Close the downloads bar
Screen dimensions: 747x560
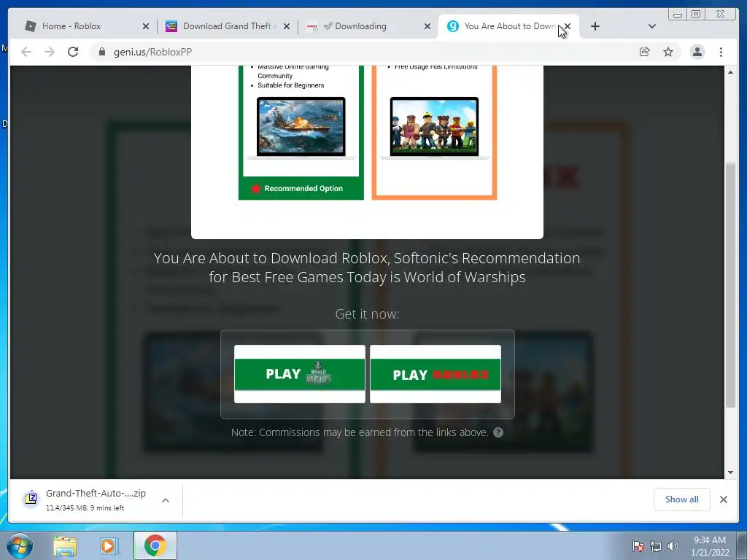click(x=724, y=499)
